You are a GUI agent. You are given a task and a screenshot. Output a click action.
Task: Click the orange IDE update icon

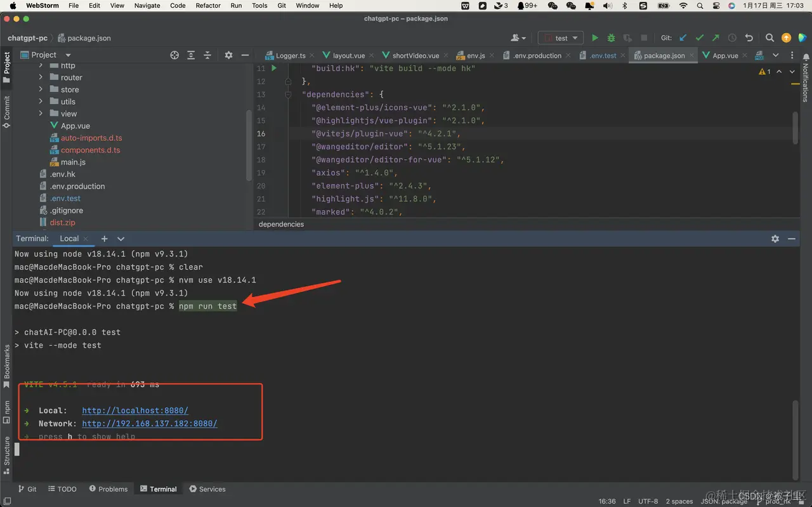(x=787, y=38)
